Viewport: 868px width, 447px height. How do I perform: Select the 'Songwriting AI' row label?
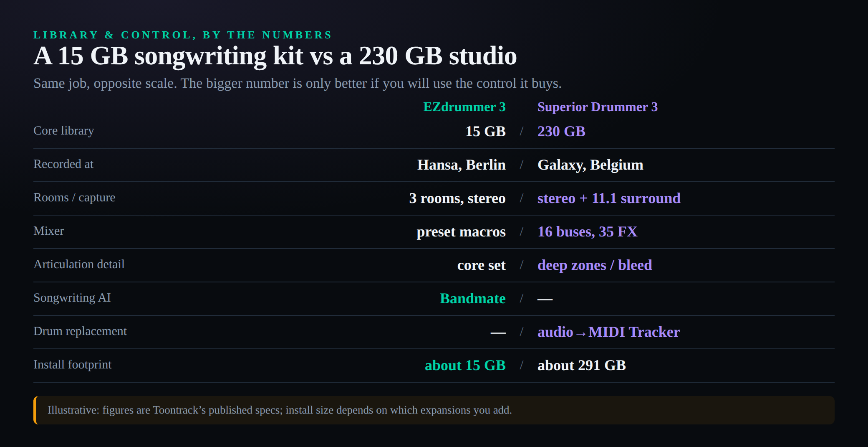coord(72,298)
